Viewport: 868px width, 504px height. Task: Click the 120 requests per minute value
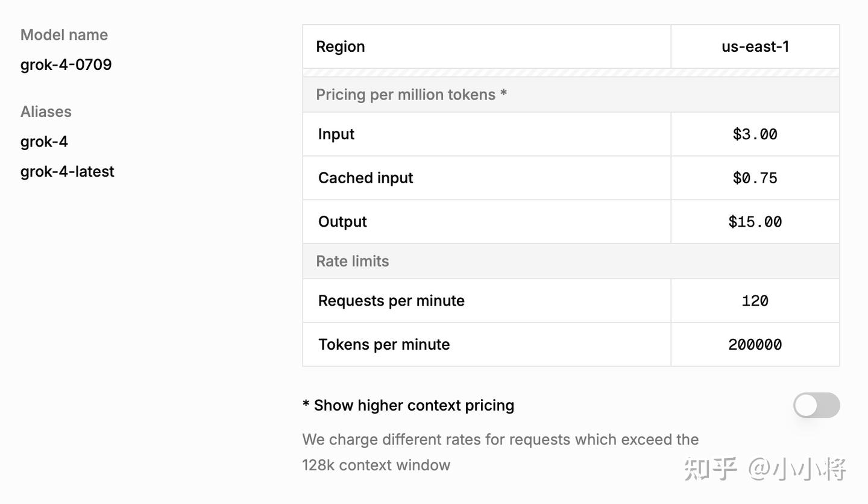click(x=755, y=301)
